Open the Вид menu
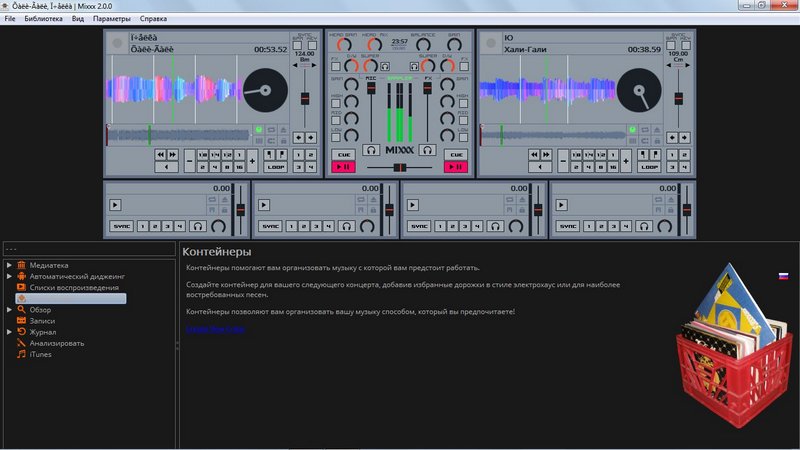The width and height of the screenshot is (800, 450). (x=78, y=19)
